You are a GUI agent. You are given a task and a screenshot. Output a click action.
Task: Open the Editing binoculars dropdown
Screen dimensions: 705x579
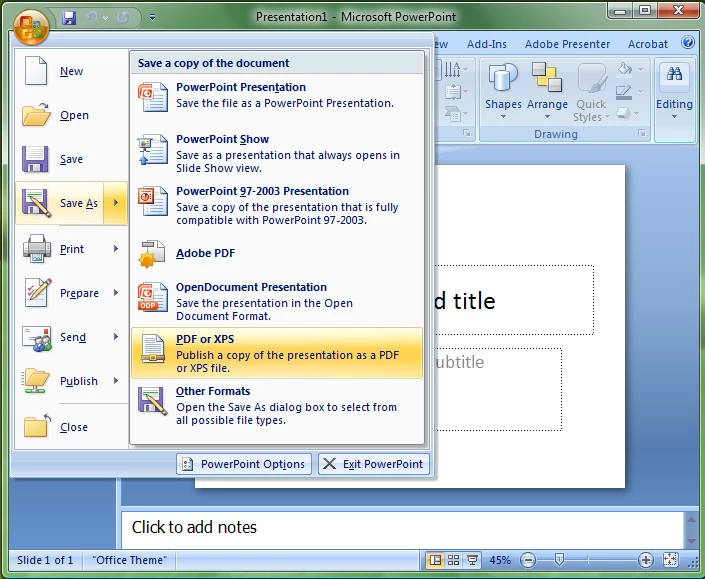tap(674, 92)
